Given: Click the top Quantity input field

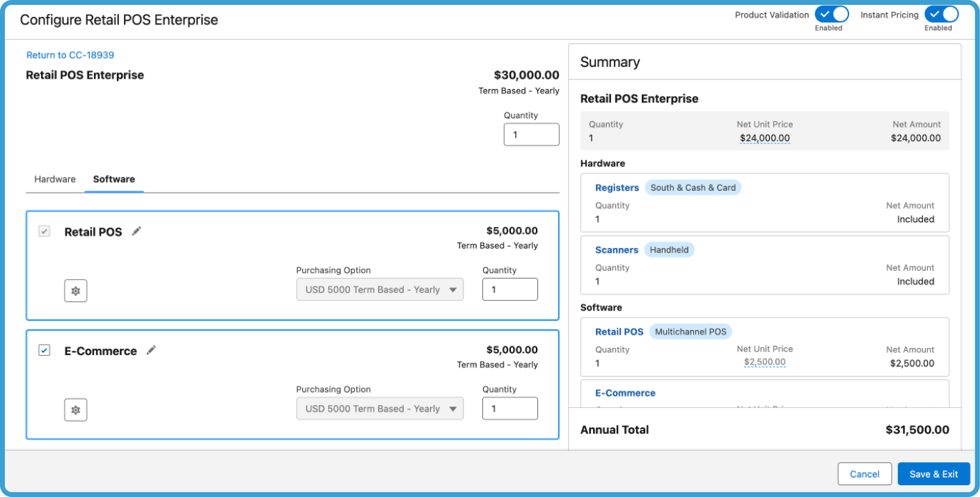Looking at the screenshot, I should point(531,134).
